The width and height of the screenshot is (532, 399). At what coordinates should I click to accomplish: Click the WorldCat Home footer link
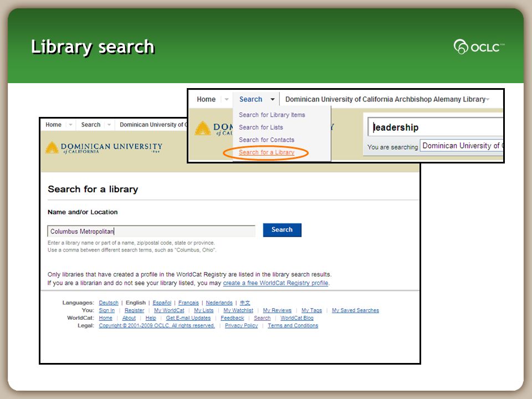(105, 318)
